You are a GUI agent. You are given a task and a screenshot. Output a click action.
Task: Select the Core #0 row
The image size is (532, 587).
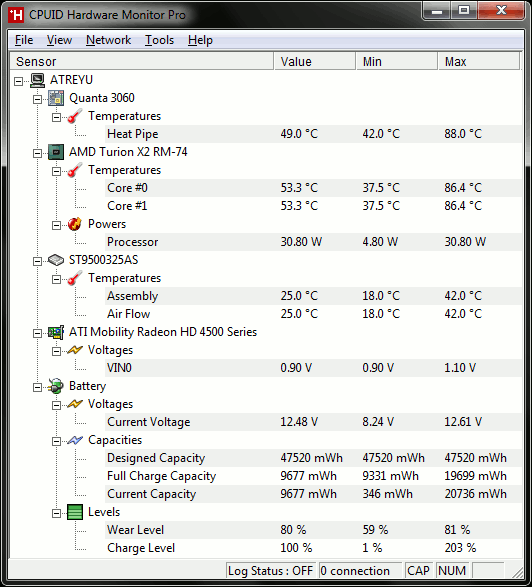[314, 188]
